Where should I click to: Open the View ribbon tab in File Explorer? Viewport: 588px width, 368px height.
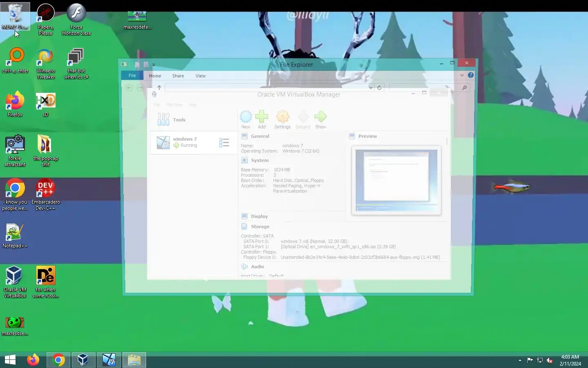[x=200, y=76]
